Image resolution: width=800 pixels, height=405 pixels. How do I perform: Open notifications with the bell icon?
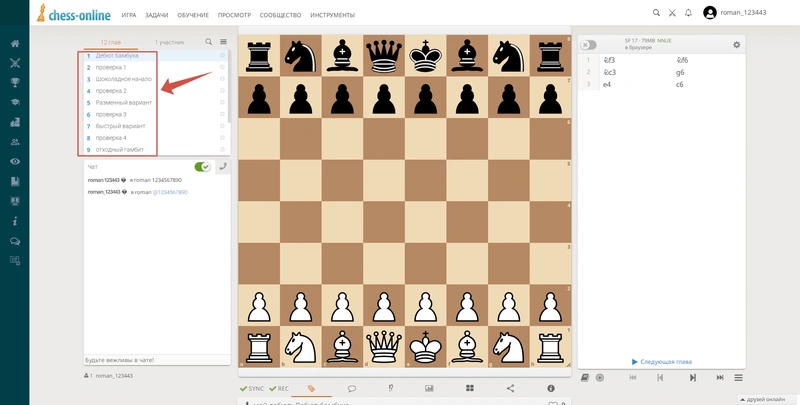tap(688, 13)
